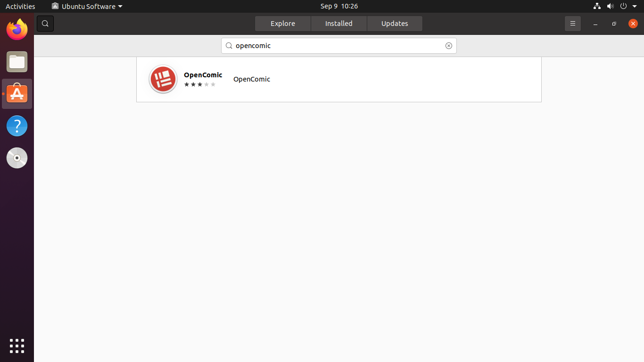Open the Activities overview
Viewport: 644px width, 362px height.
(20, 6)
